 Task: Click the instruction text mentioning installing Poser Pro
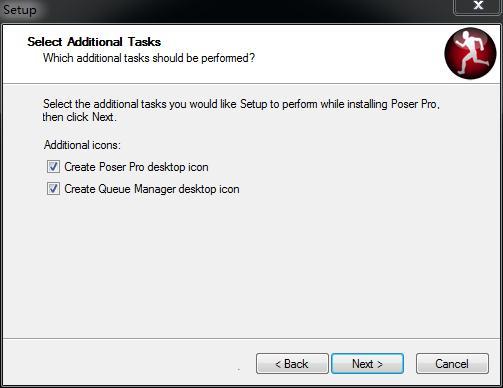241,104
